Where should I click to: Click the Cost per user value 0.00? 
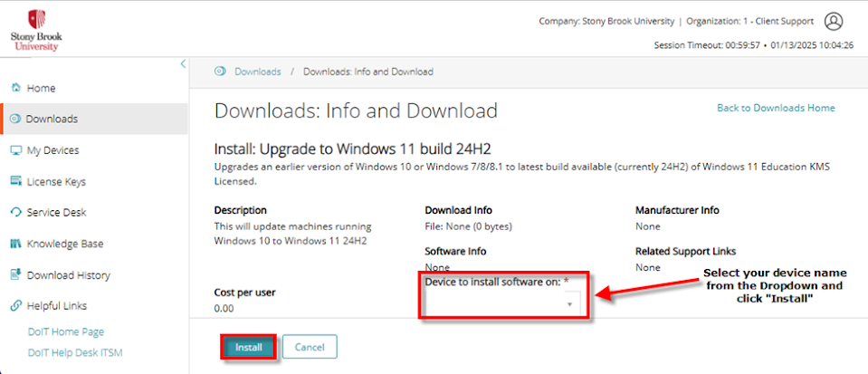pyautogui.click(x=224, y=308)
